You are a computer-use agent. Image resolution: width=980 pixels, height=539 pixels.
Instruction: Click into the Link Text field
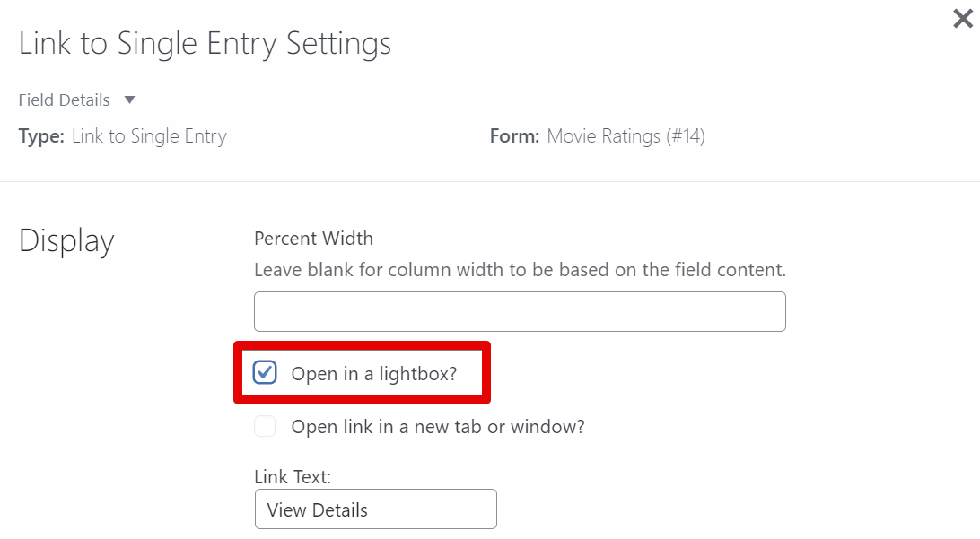click(x=375, y=509)
